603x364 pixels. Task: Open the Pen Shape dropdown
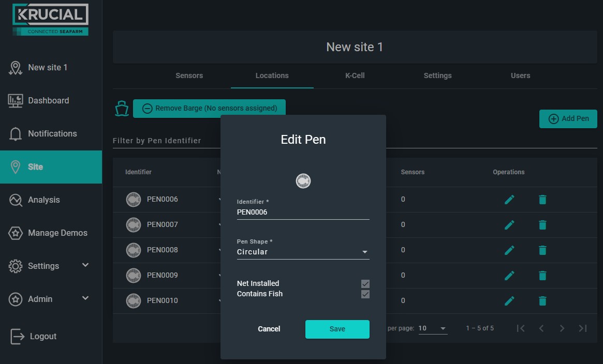(303, 252)
